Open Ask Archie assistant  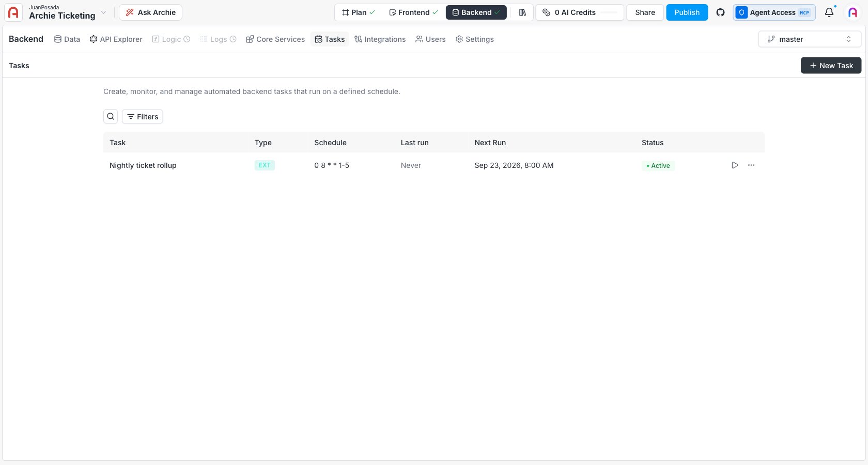click(150, 12)
